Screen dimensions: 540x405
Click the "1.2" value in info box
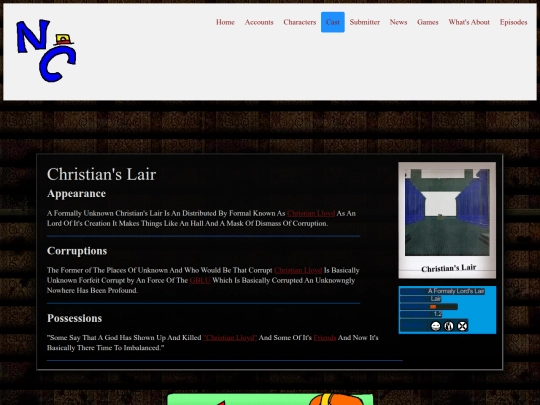pyautogui.click(x=438, y=314)
